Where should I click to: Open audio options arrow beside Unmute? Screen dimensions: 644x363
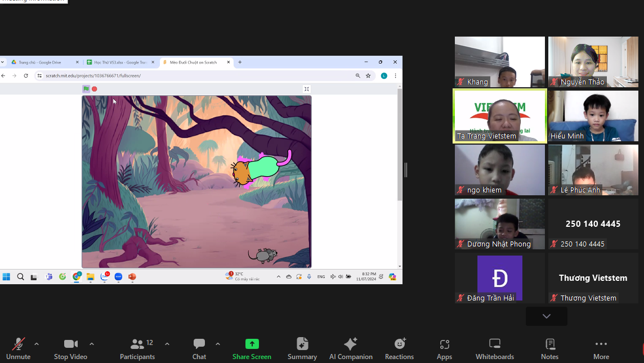click(37, 344)
